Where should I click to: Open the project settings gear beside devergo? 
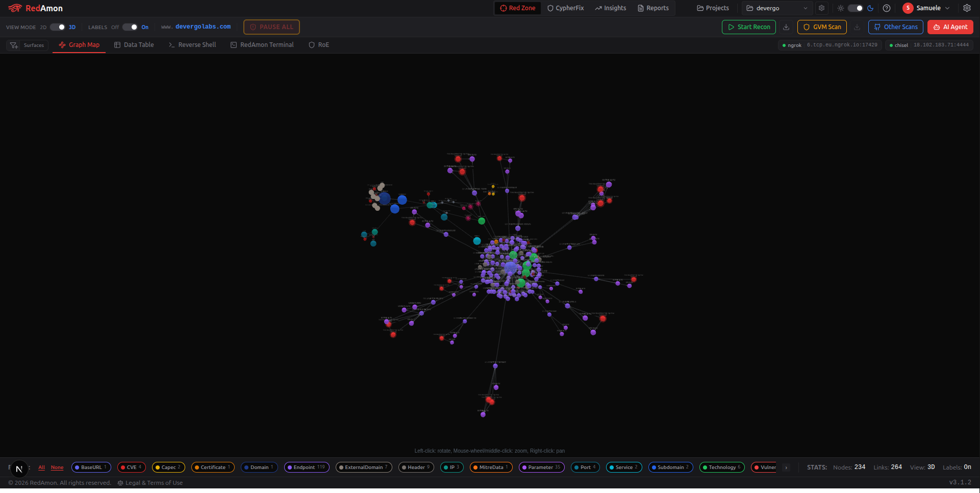821,8
